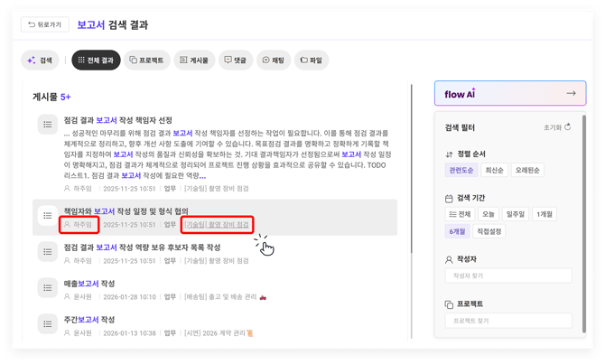Click the flow AI arrow button
This screenshot has height=364, width=605.
click(x=570, y=93)
